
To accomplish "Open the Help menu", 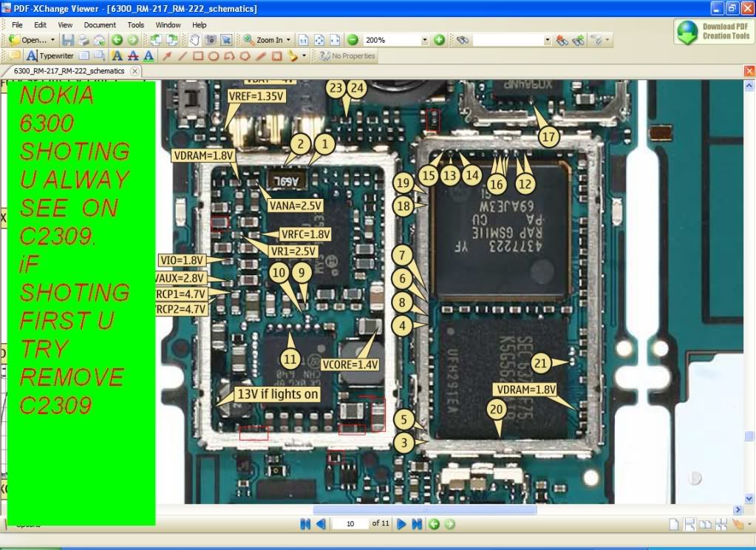I will pyautogui.click(x=199, y=24).
